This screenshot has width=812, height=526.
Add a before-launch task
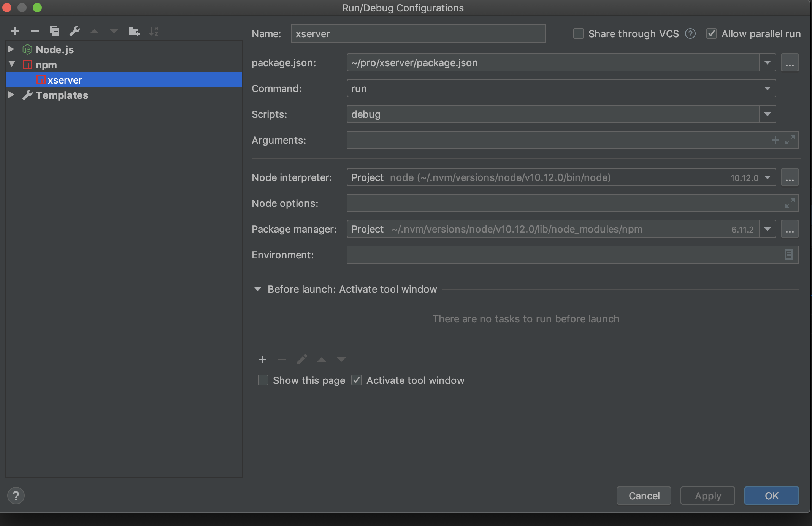[x=262, y=360]
